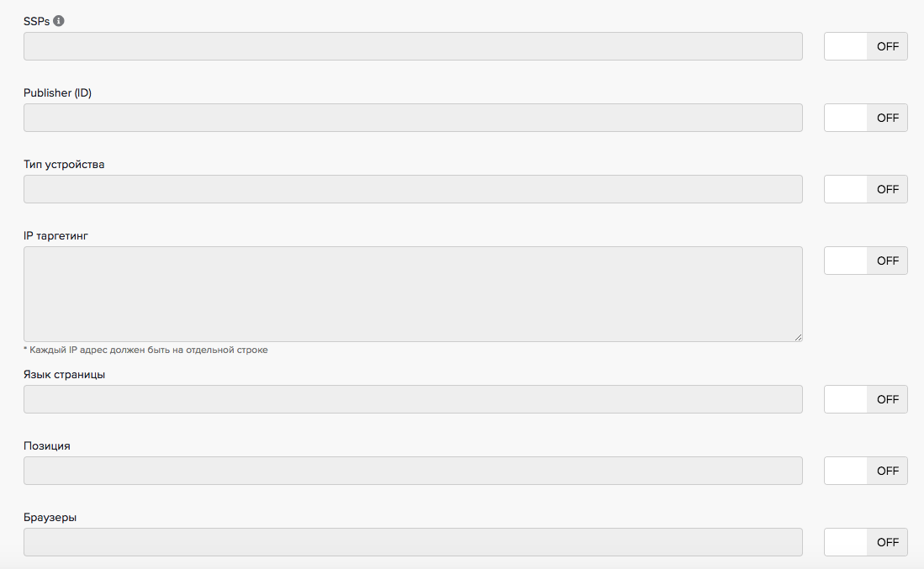Open the Позиция selection field

(x=413, y=471)
